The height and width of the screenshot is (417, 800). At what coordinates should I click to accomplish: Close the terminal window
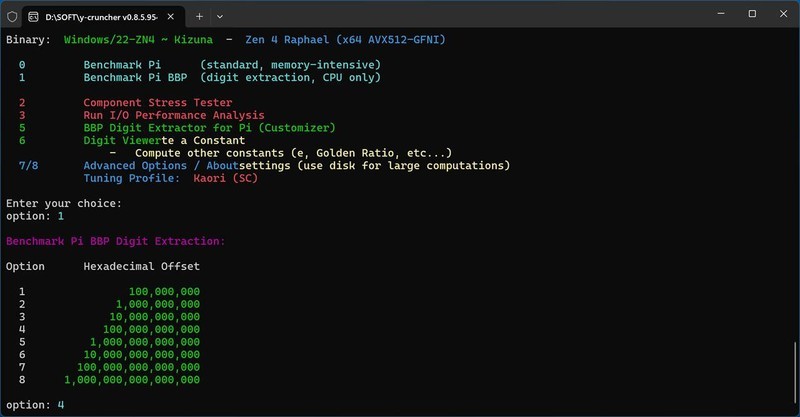coord(784,14)
